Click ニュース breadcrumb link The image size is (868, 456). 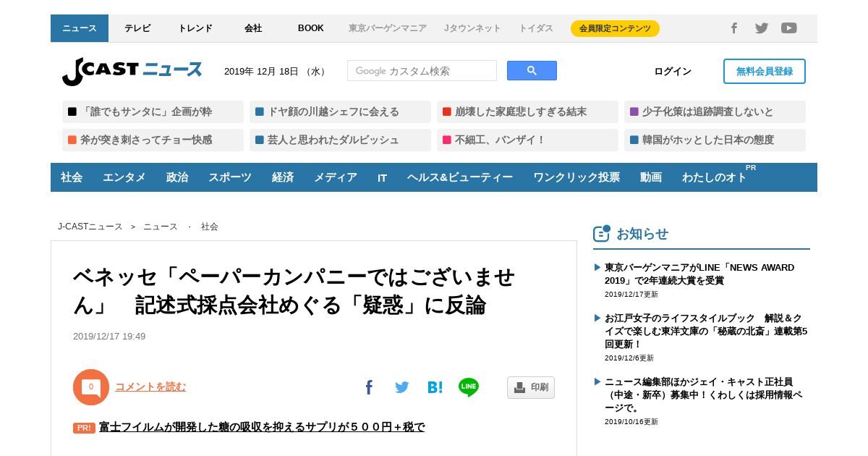pos(161,227)
